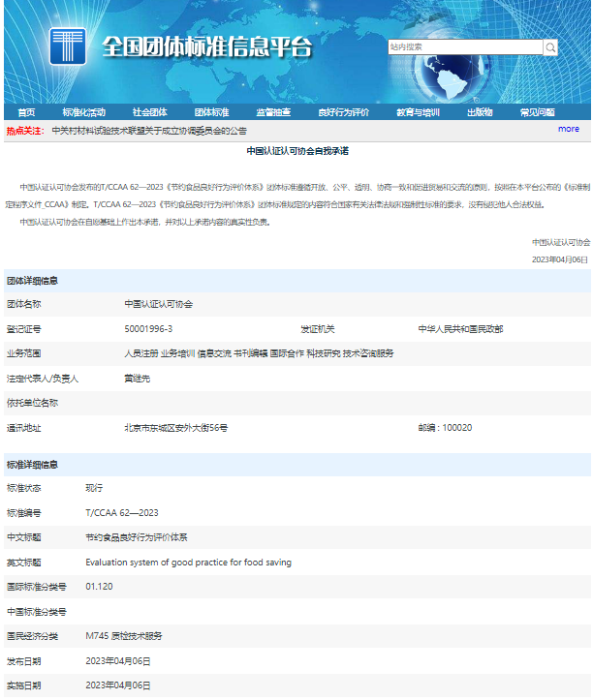Click the 全国团体标准信息平台 site title
593x700 pixels.
click(x=207, y=46)
